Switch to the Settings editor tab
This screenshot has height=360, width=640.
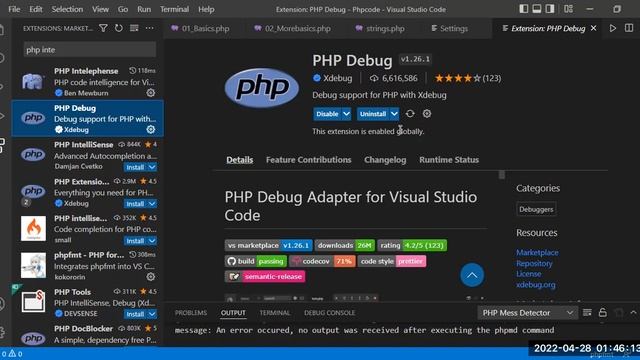click(449, 29)
